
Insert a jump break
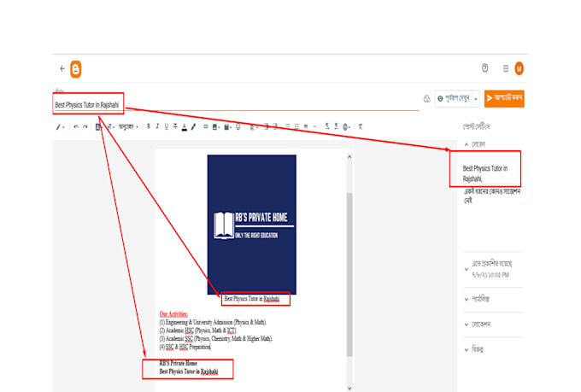pos(314,126)
